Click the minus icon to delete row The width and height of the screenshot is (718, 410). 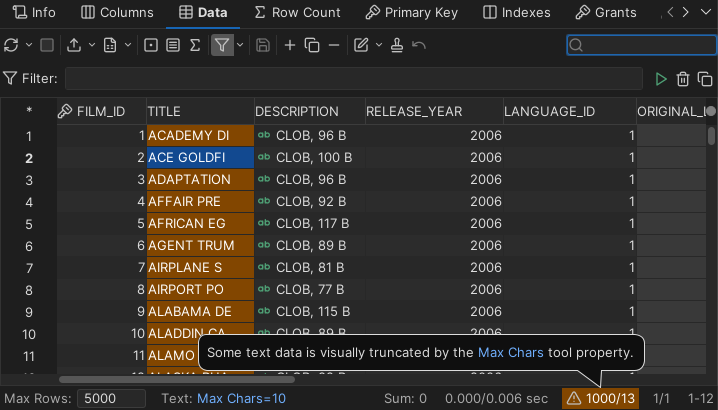[x=333, y=45]
